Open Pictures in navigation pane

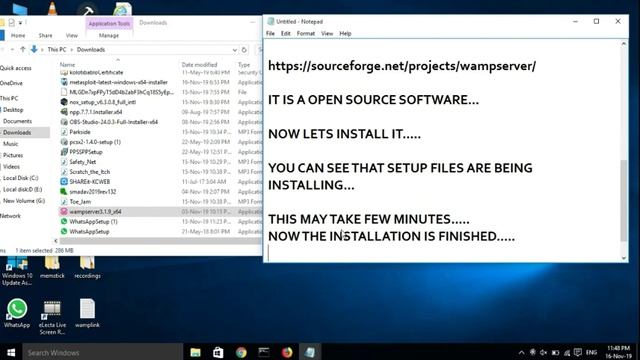13,155
